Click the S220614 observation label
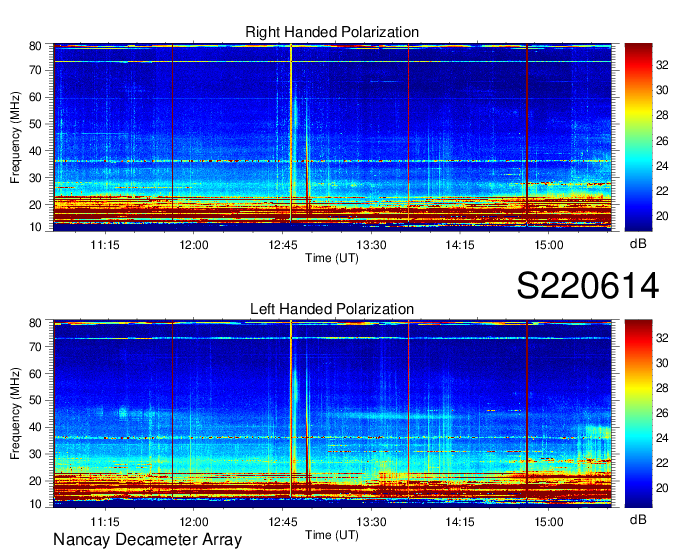The image size is (680, 552). pos(588,286)
